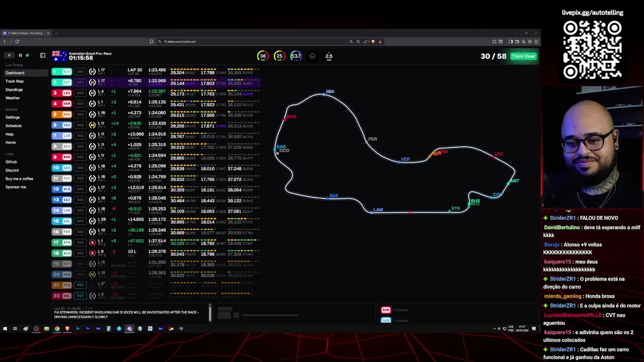Open Chrome from the Windows taskbar
The height and width of the screenshot is (362, 644).
click(57, 329)
